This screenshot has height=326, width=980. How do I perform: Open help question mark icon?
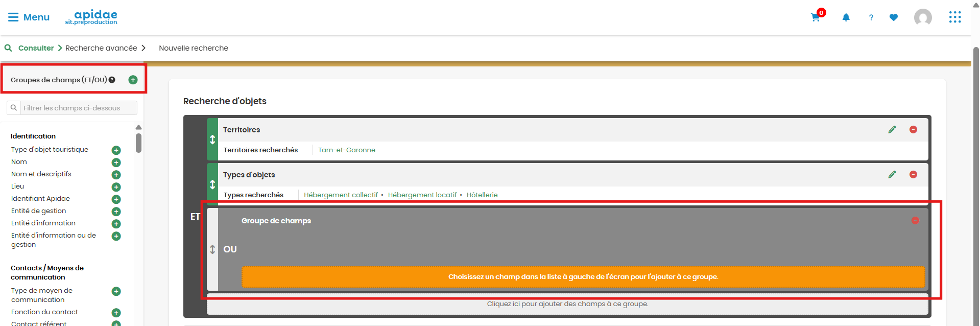tap(871, 17)
